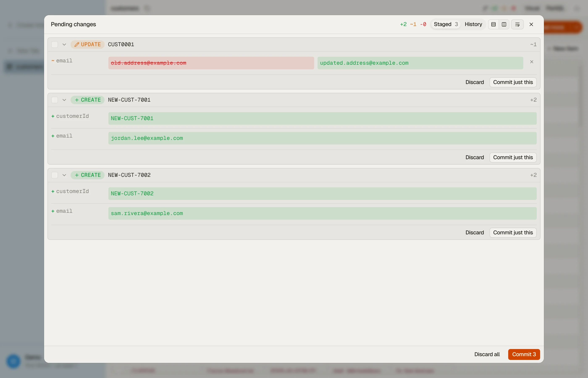588x378 pixels.
Task: Toggle word wrap icon in Pending changes header
Action: 517,24
